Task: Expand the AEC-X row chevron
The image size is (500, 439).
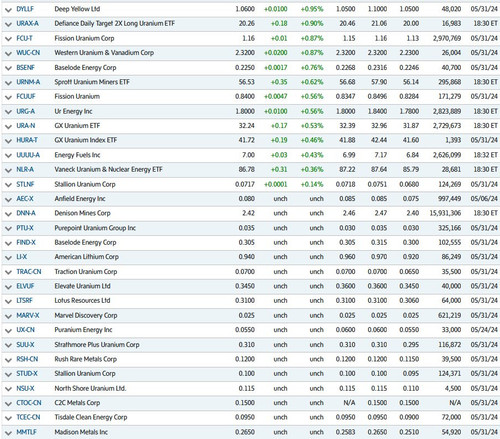Action: coord(9,199)
